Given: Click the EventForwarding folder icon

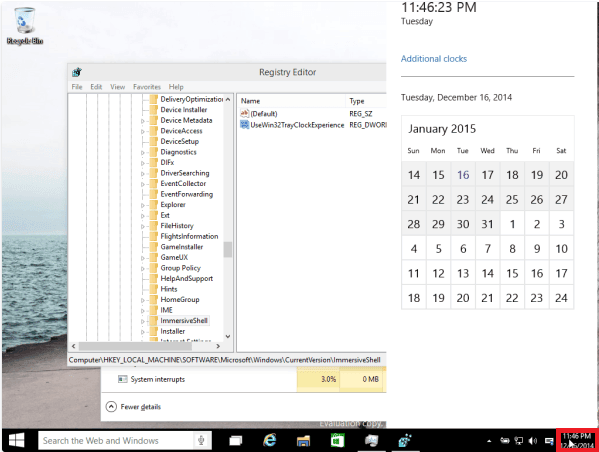Looking at the screenshot, I should (x=154, y=194).
